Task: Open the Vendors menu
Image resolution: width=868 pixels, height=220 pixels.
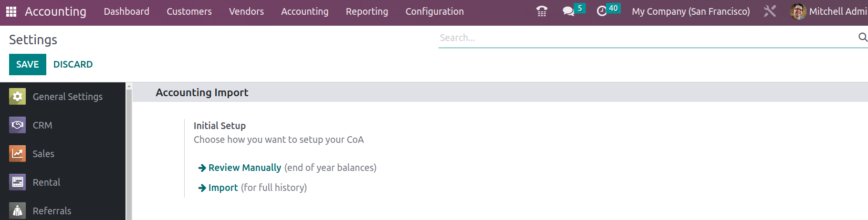Action: click(x=246, y=11)
